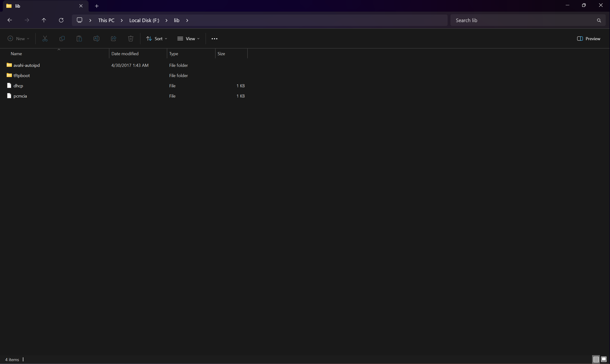Click the Rename icon
This screenshot has height=364, width=610.
tap(96, 39)
